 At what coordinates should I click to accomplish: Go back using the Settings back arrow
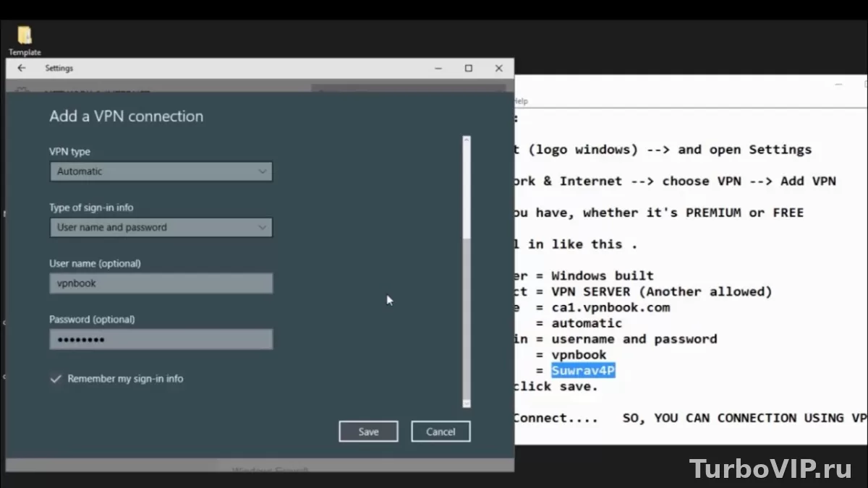point(22,68)
